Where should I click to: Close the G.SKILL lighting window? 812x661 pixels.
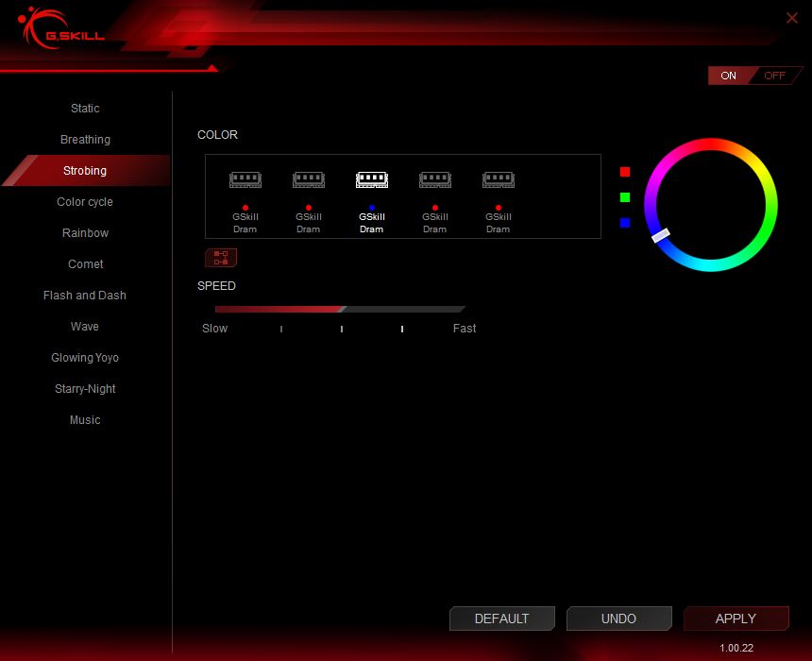[x=792, y=18]
